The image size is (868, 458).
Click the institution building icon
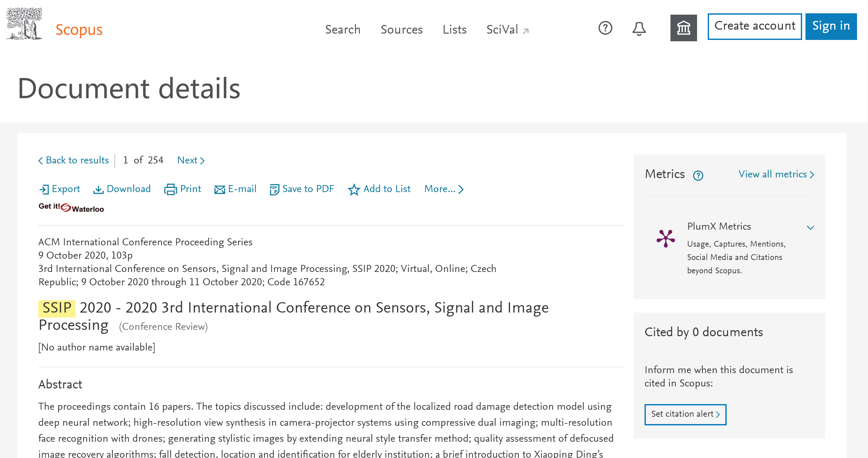(683, 28)
